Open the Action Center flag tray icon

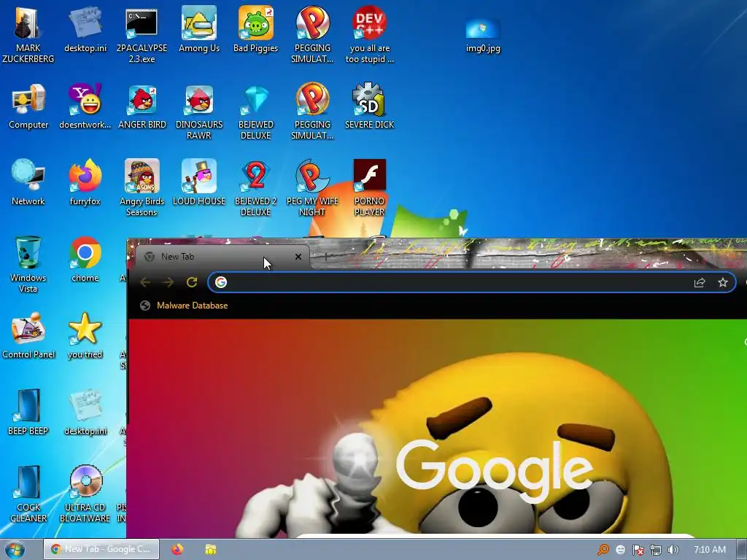(x=638, y=550)
